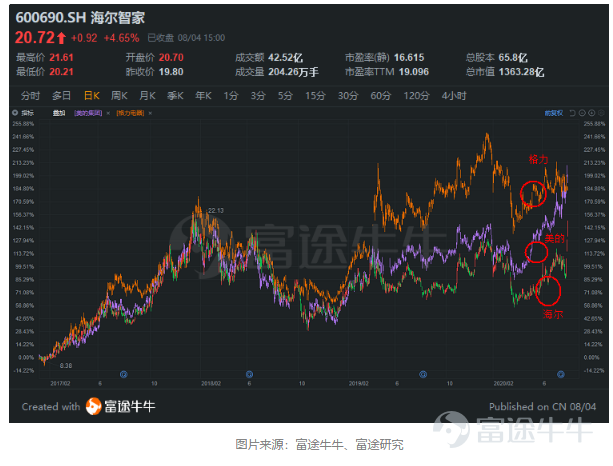Screen dimensions: 613x466
Task: Open the 指标 indicator settings gear
Action: (x=15, y=113)
